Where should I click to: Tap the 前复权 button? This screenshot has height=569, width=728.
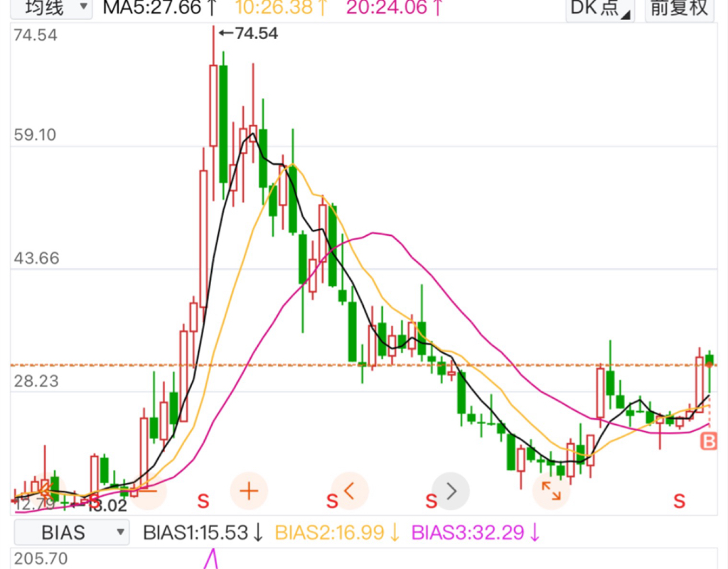[680, 9]
